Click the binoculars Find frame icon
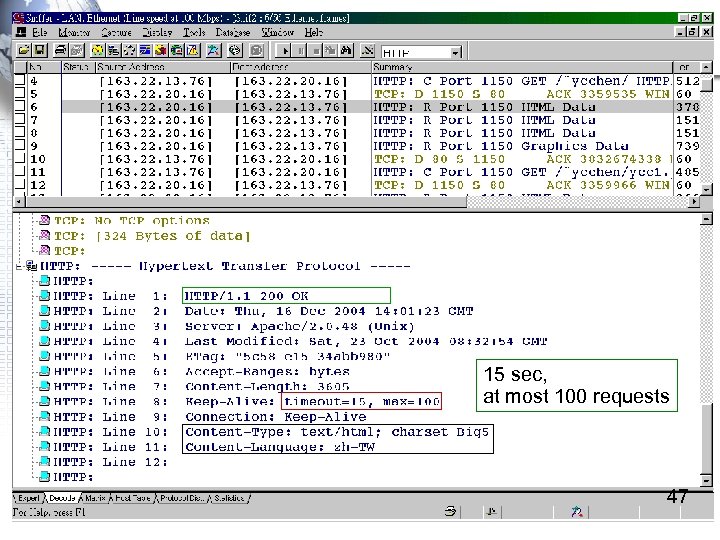720x540 pixels. [346, 50]
